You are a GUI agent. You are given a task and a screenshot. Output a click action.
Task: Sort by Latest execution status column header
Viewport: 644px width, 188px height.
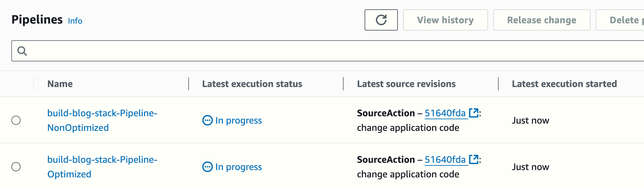coord(252,84)
